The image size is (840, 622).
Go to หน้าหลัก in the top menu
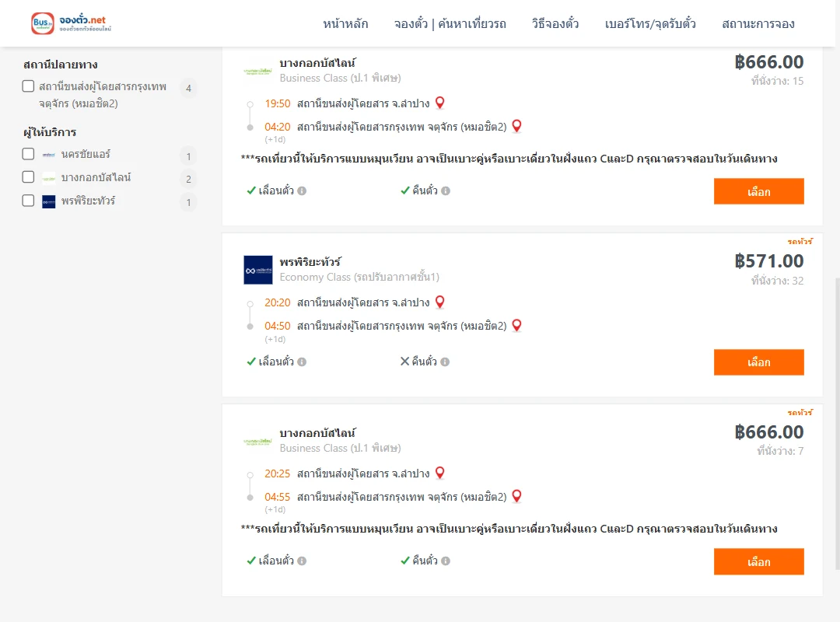345,23
